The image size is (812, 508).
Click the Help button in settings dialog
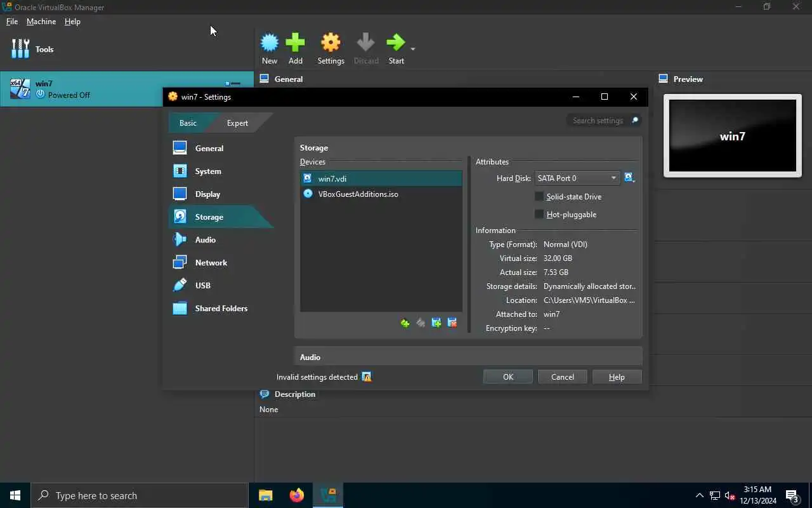pos(617,377)
